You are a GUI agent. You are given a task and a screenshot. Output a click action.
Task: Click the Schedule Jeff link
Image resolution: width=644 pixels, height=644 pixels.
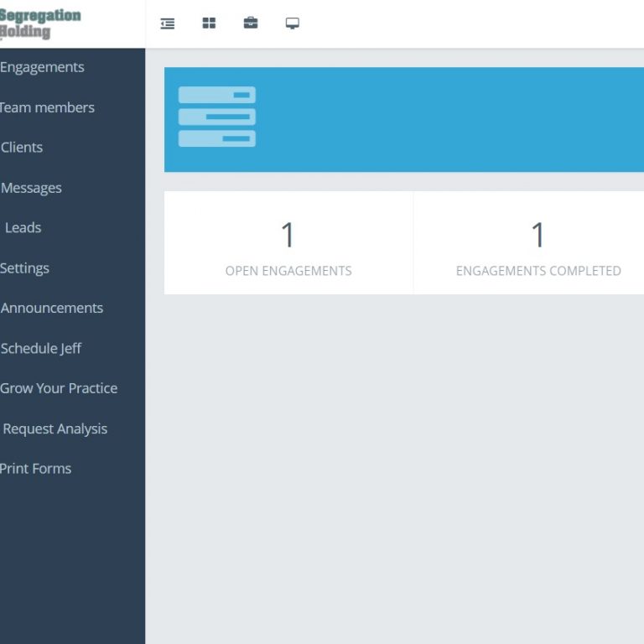pos(41,348)
